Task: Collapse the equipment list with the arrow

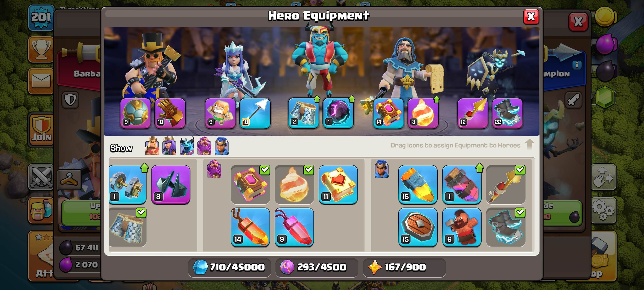Action: click(530, 144)
